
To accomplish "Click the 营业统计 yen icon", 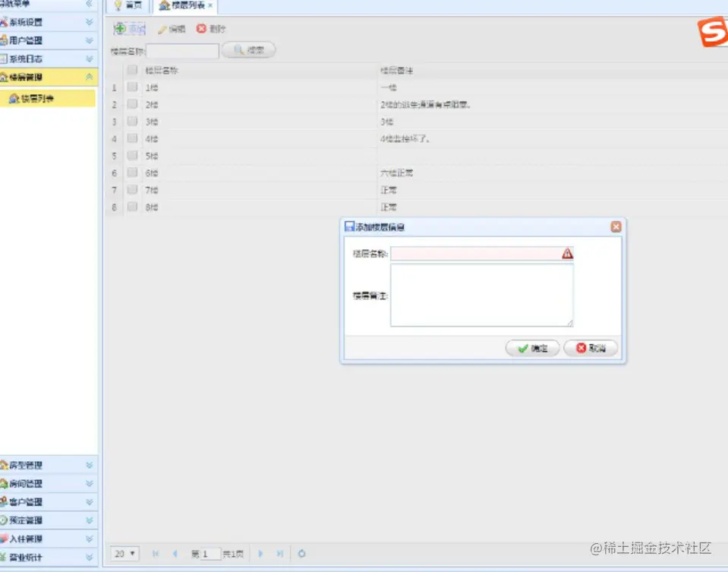I will 4,557.
